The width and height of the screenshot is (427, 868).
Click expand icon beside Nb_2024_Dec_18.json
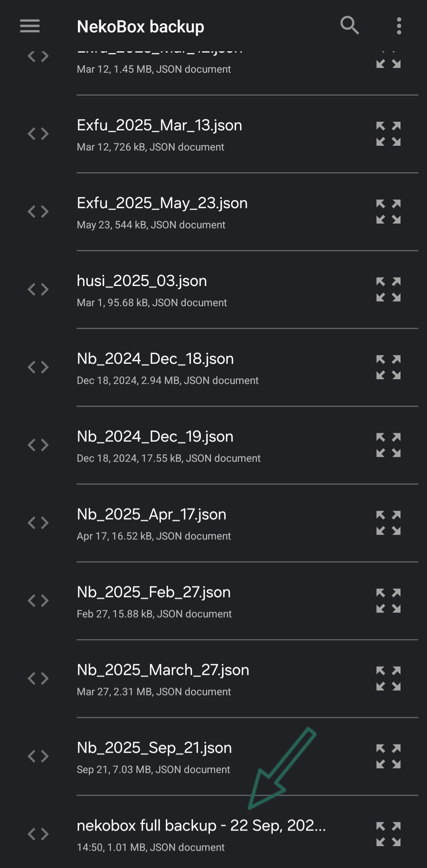(388, 367)
